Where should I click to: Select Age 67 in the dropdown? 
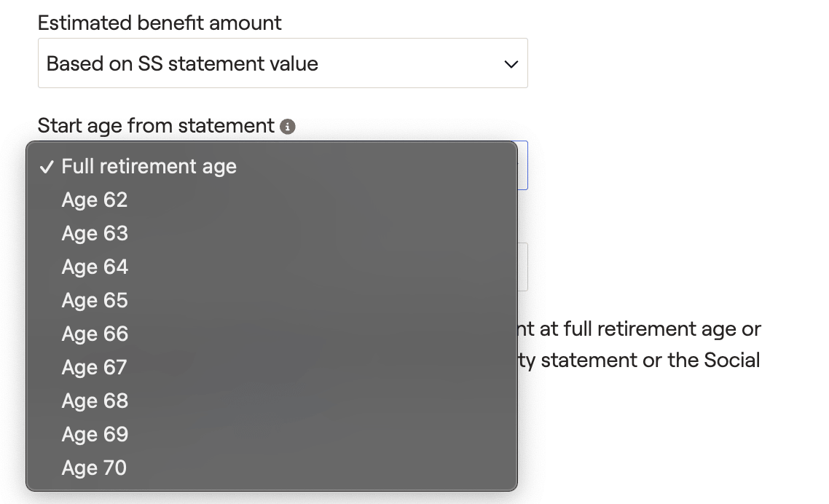coord(95,367)
